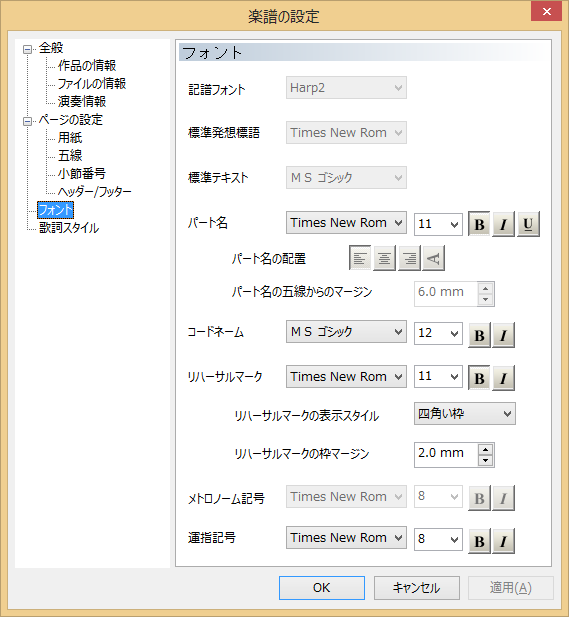
Task: Select vertical text part name placement
Action: click(x=433, y=258)
